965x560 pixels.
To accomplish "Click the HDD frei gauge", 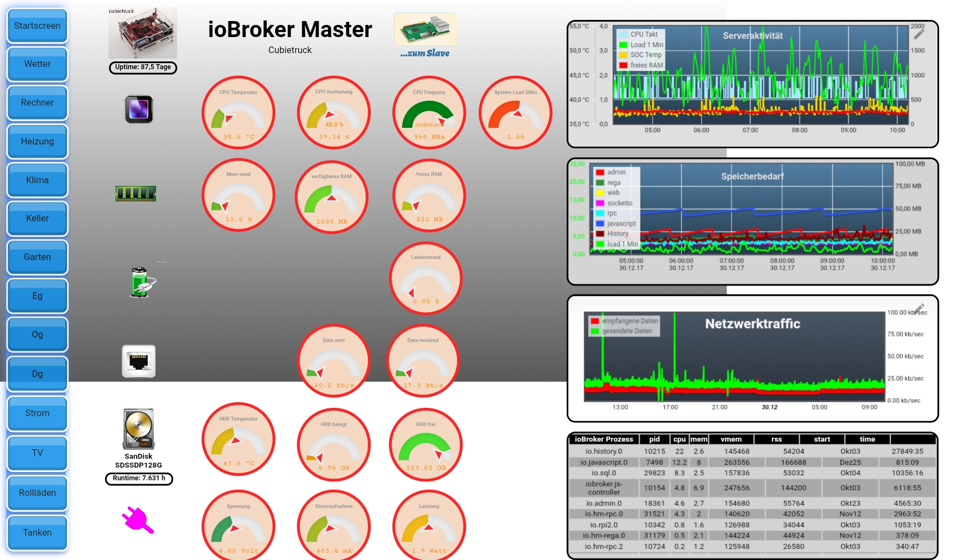I will [x=426, y=445].
